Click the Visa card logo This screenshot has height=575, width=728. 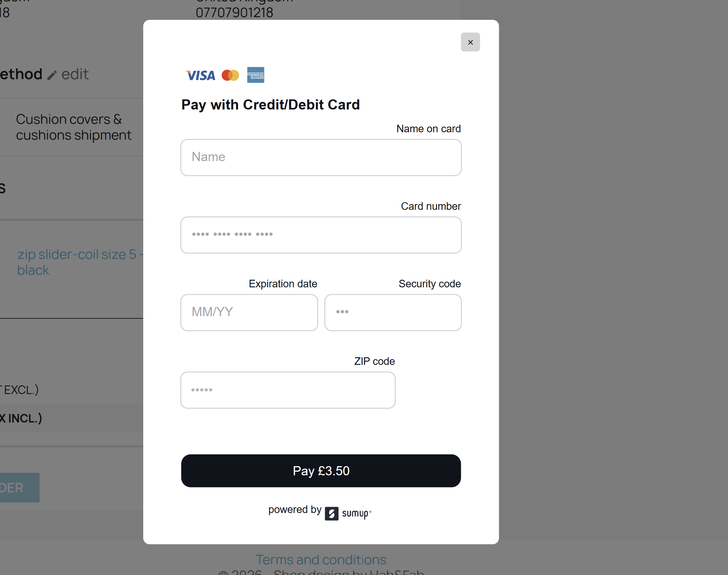pyautogui.click(x=201, y=75)
